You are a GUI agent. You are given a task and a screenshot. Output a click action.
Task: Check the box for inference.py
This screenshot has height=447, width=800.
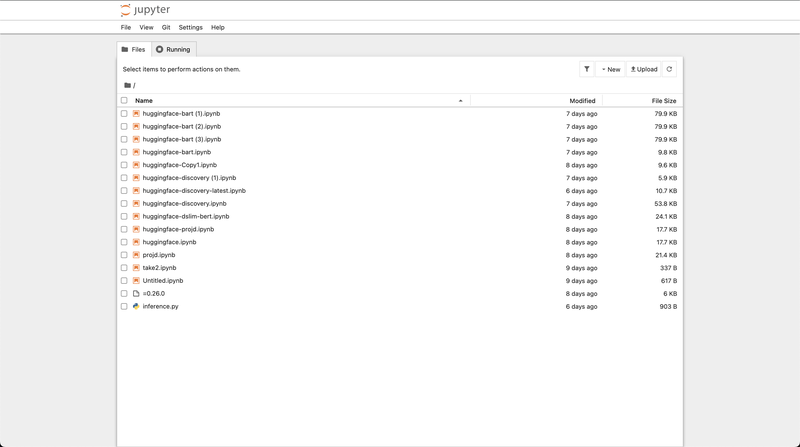pos(124,307)
